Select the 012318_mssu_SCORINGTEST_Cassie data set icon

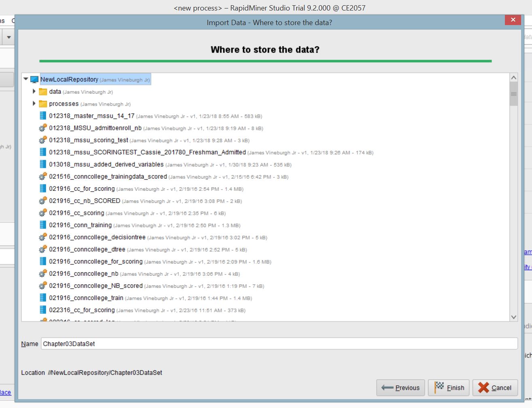[x=43, y=152]
